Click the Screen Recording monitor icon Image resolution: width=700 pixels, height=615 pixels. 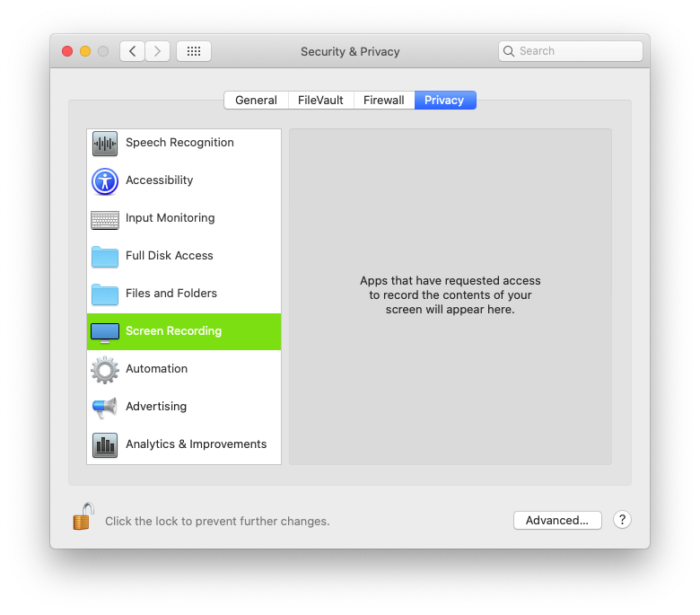tap(105, 333)
